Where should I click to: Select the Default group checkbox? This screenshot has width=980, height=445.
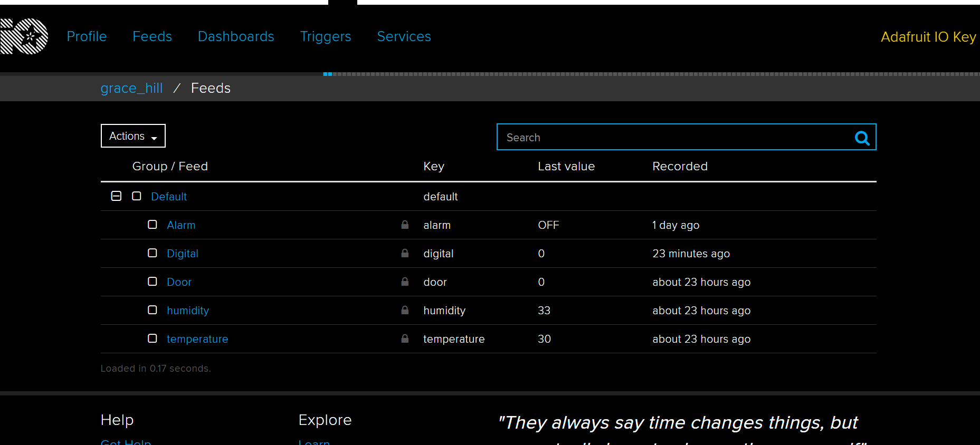click(137, 196)
